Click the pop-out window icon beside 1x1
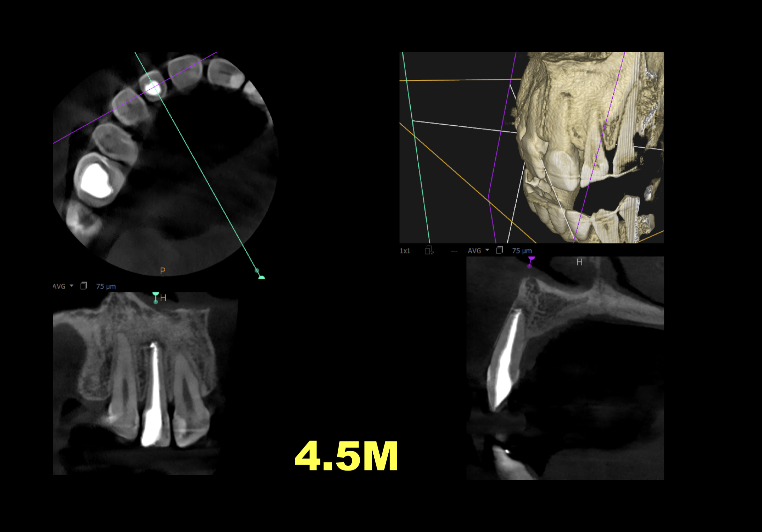 click(x=429, y=250)
